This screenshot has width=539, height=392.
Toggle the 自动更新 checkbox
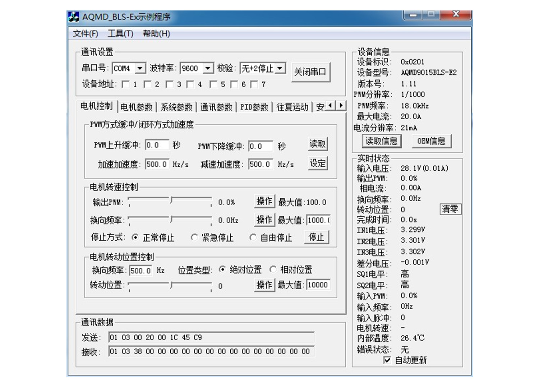click(x=387, y=360)
